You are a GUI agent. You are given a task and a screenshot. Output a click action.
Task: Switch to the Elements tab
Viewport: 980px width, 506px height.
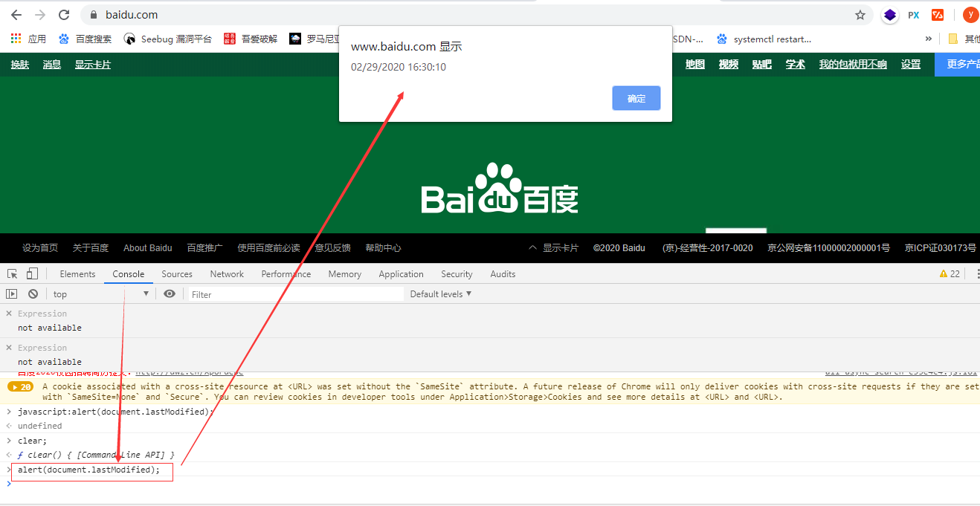click(77, 274)
